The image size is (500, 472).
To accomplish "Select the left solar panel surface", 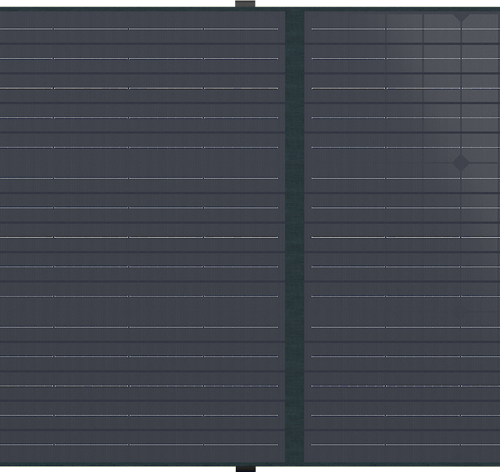I will pyautogui.click(x=142, y=237).
